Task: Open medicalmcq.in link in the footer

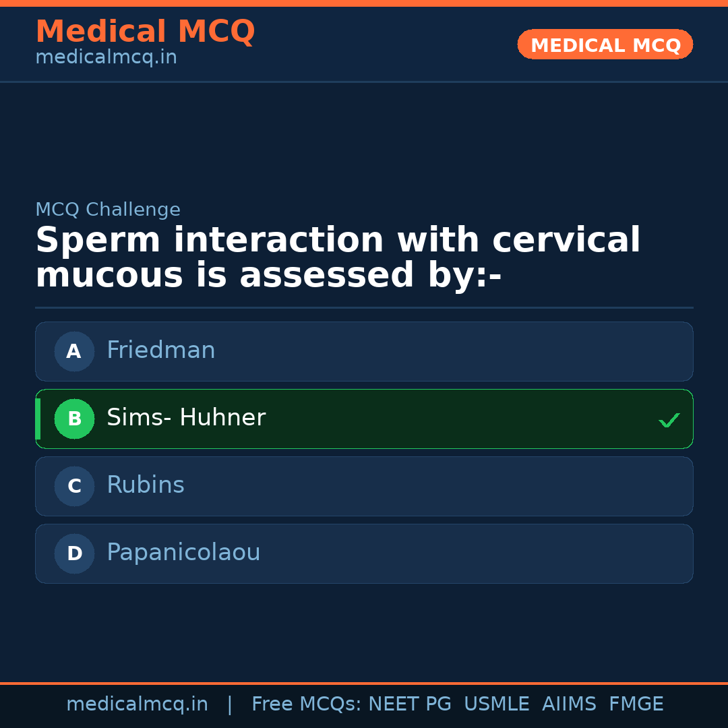Action: pyautogui.click(x=137, y=704)
